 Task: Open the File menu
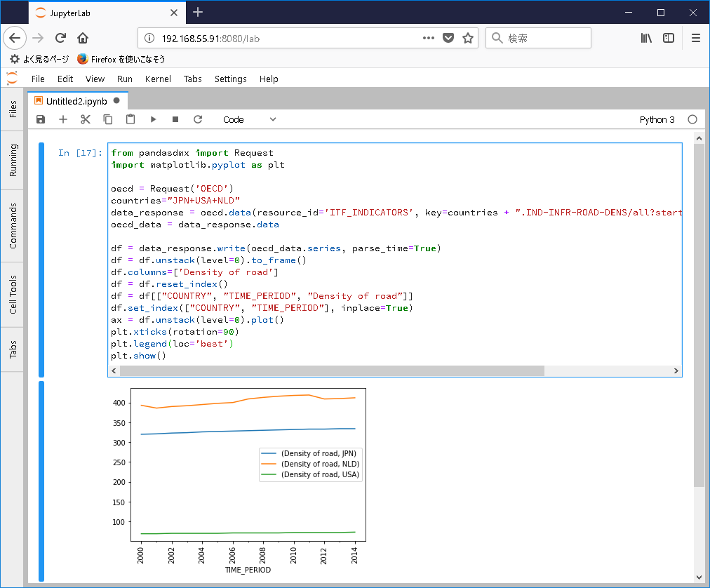tap(38, 79)
